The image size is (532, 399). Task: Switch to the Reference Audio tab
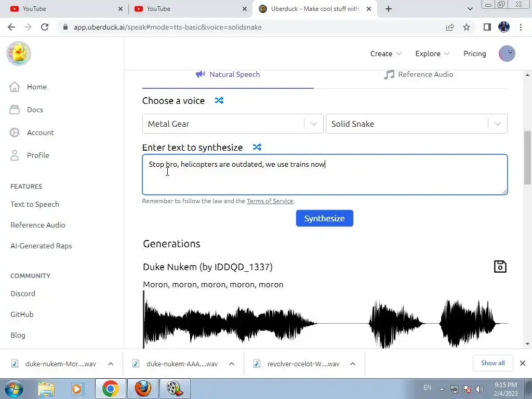click(419, 74)
